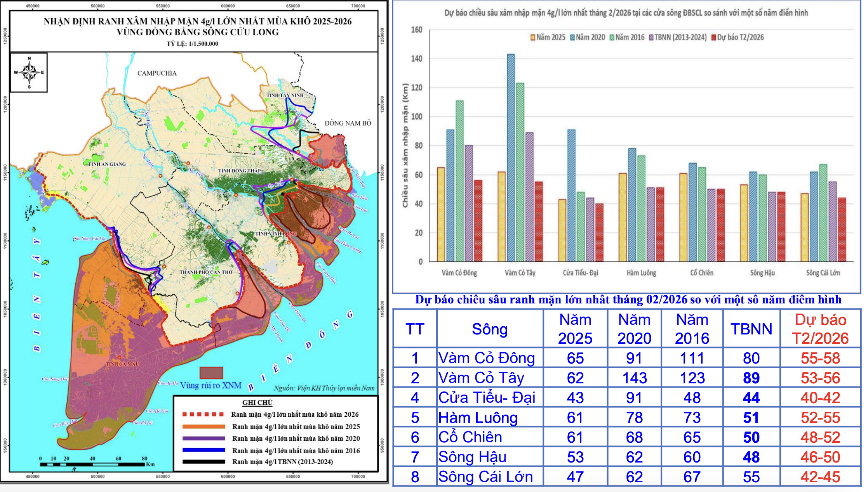Select the red dashed 2026 legend symbol
This screenshot has width=868, height=492.
[x=202, y=415]
